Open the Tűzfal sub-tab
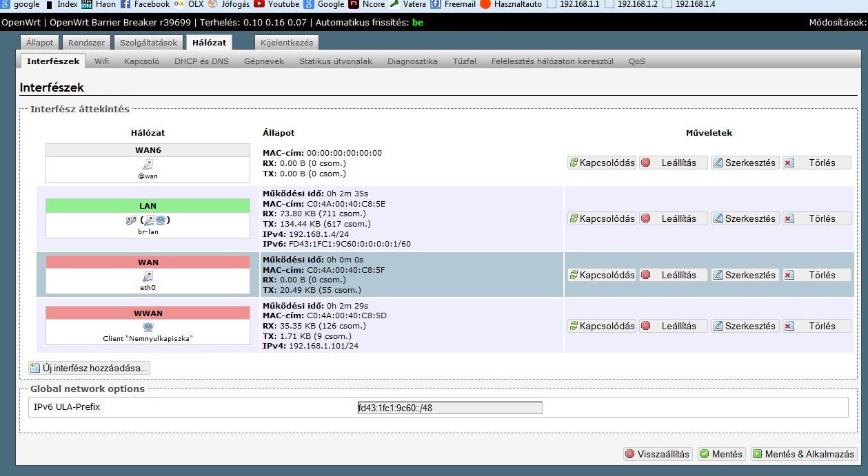This screenshot has height=476, width=868. [x=464, y=61]
